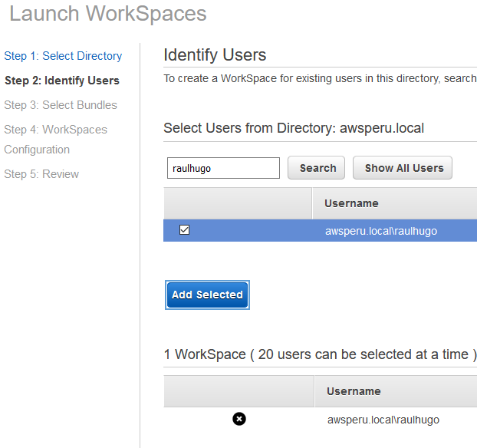Open Step 5: Review
Viewport: 477px width, 448px height.
click(x=41, y=174)
